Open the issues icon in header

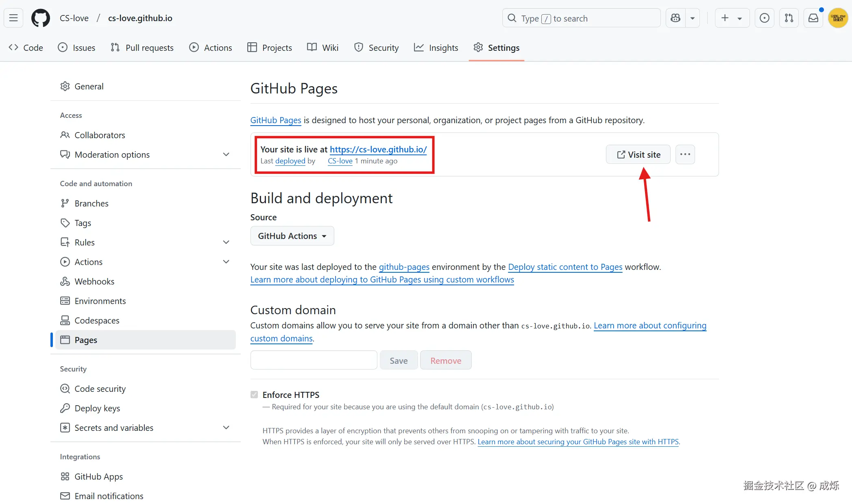tap(764, 18)
